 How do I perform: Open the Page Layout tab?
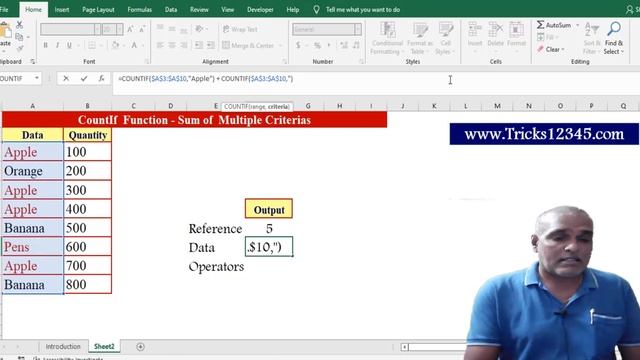point(98,9)
